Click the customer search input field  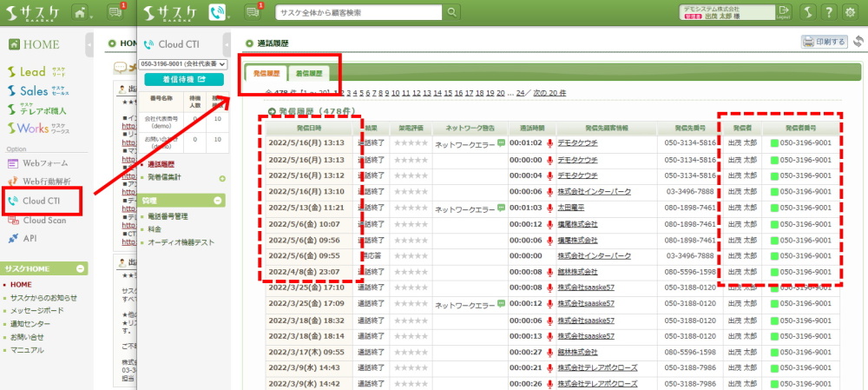click(x=359, y=13)
